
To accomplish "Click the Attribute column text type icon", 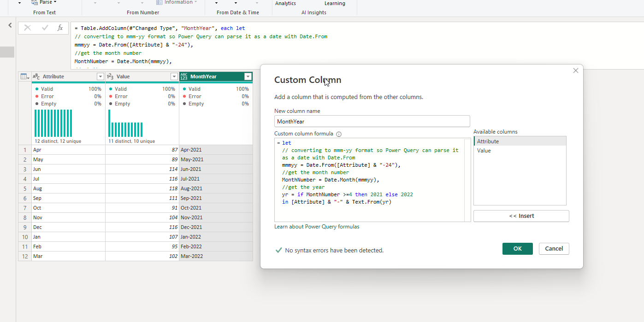I will pyautogui.click(x=37, y=76).
